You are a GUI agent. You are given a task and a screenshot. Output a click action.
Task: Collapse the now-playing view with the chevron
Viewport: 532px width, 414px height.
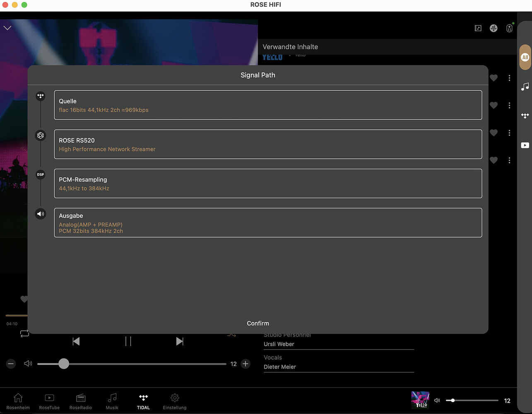point(7,28)
